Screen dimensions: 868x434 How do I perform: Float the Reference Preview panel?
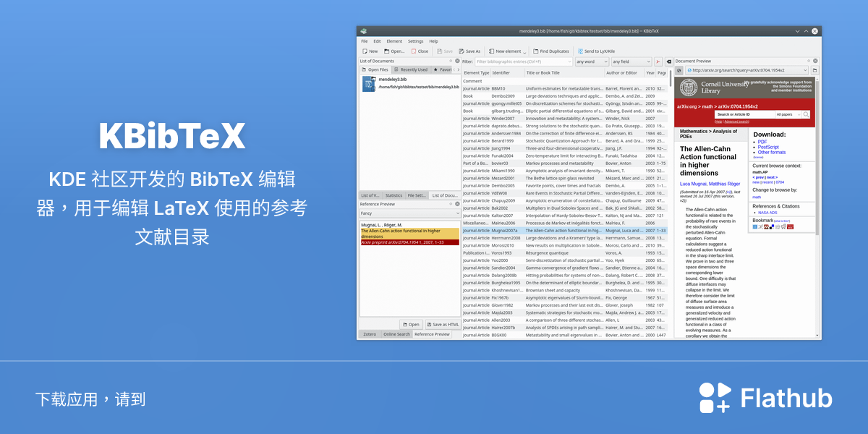[451, 204]
